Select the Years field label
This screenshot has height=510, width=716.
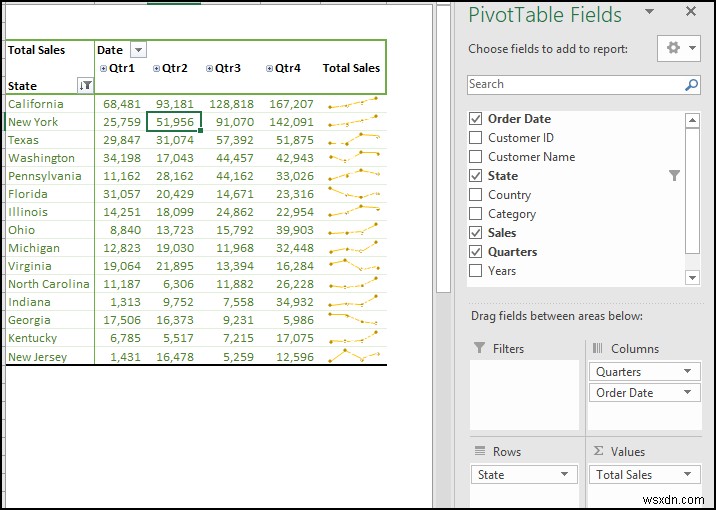click(x=502, y=271)
